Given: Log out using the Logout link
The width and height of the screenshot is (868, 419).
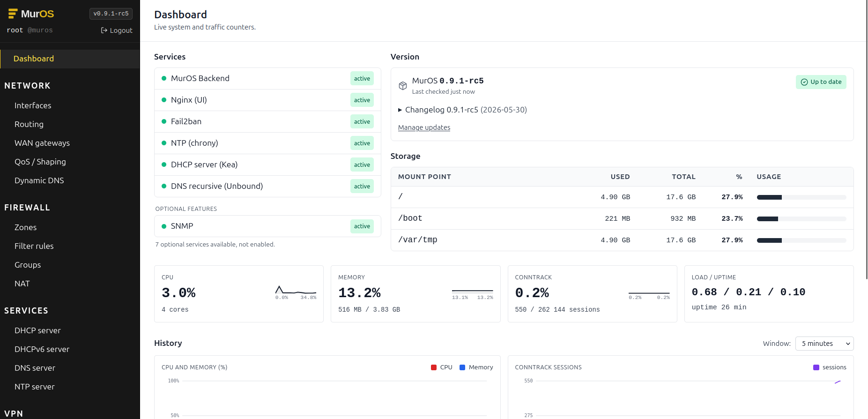Looking at the screenshot, I should [117, 30].
